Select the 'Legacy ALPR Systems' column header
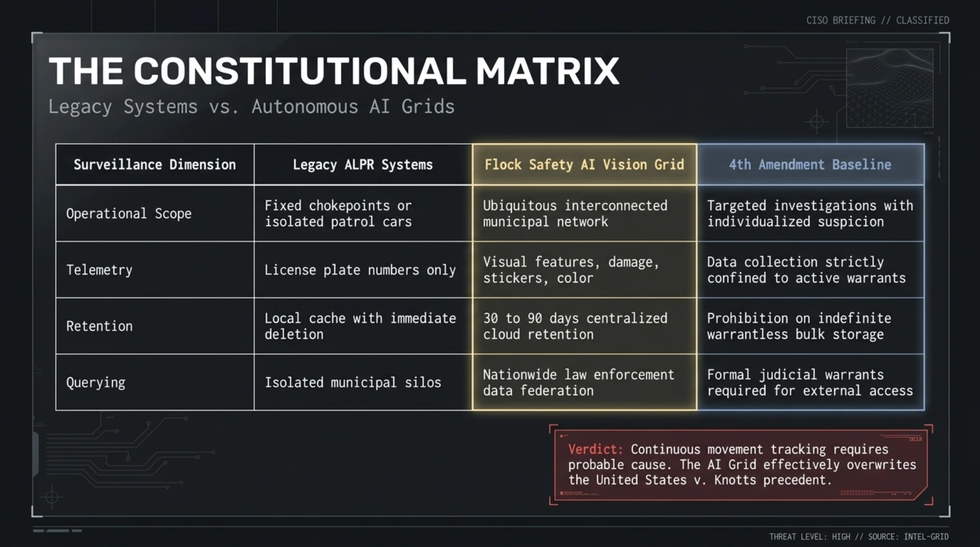This screenshot has width=980, height=547. click(363, 165)
